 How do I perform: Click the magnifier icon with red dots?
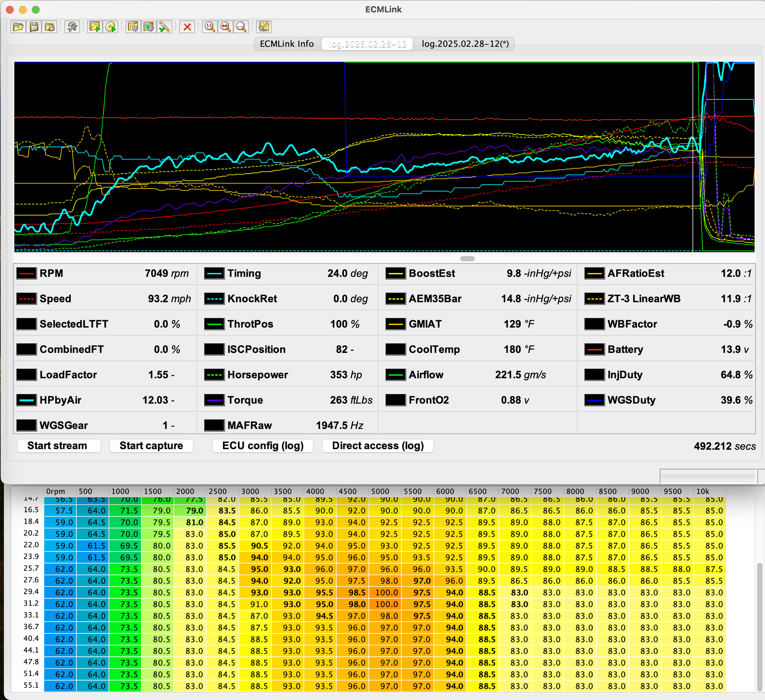tap(241, 27)
